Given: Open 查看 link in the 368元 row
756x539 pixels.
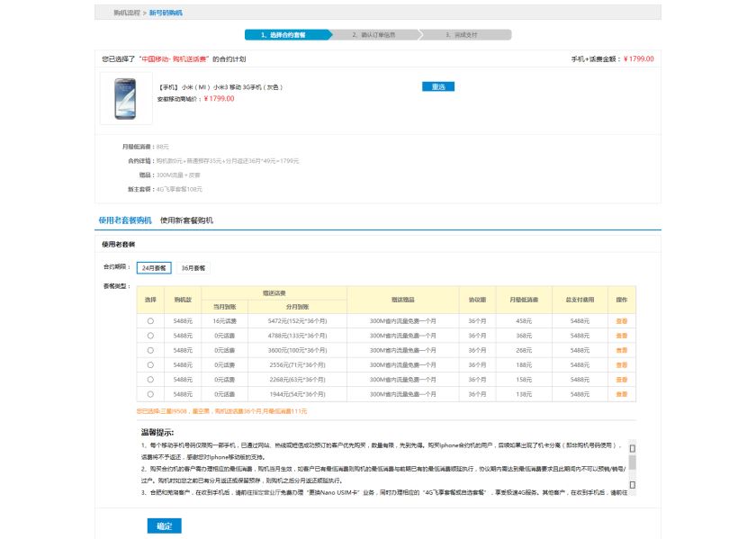Looking at the screenshot, I should [622, 336].
